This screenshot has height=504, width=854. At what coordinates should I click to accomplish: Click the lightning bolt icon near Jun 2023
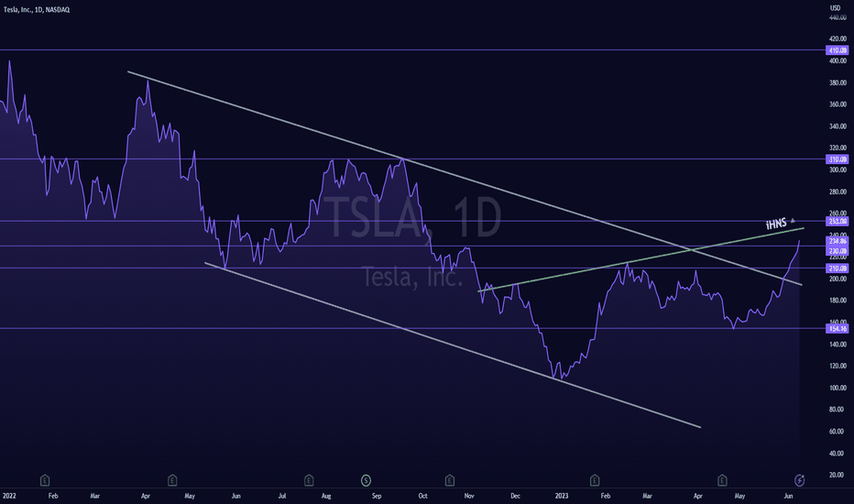pyautogui.click(x=800, y=480)
